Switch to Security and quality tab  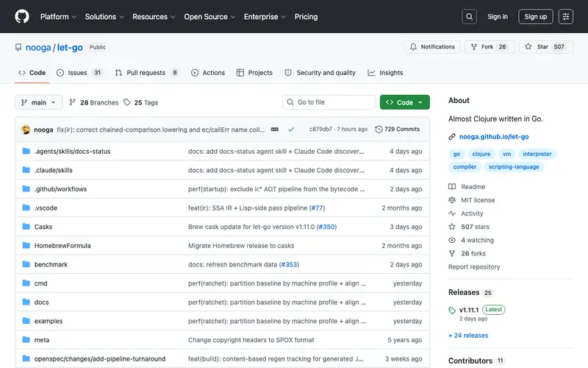(320, 72)
